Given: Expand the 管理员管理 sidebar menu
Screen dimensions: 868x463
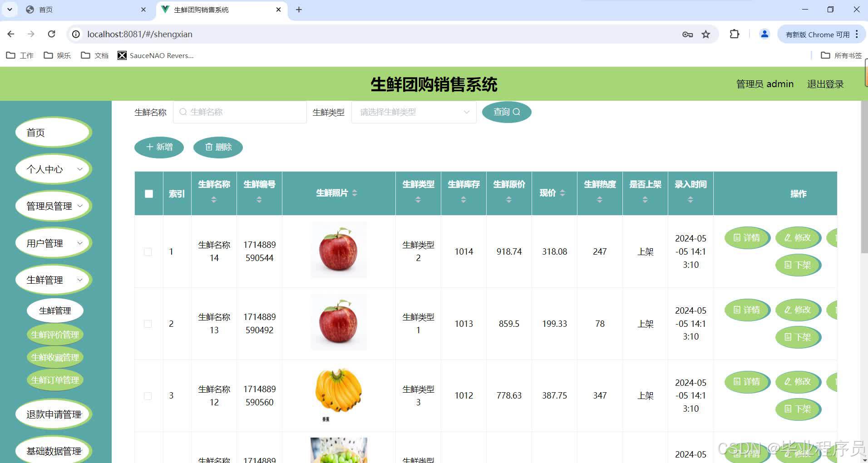Looking at the screenshot, I should [54, 206].
